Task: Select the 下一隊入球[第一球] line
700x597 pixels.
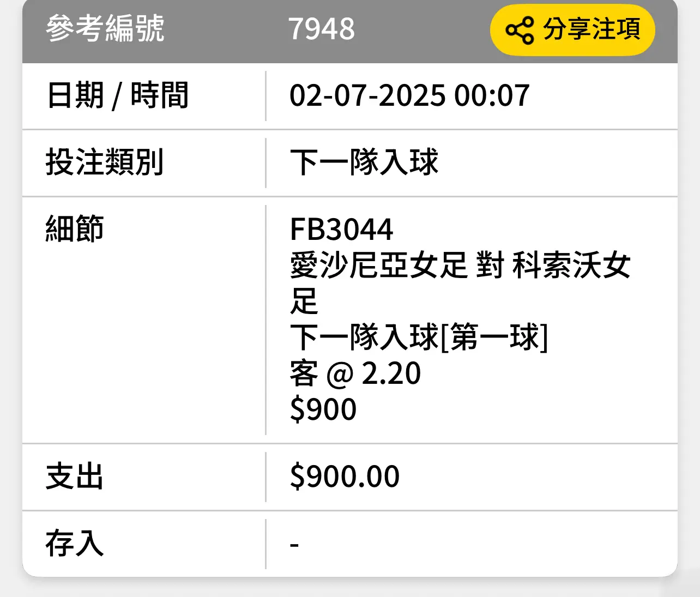Action: pos(419,337)
